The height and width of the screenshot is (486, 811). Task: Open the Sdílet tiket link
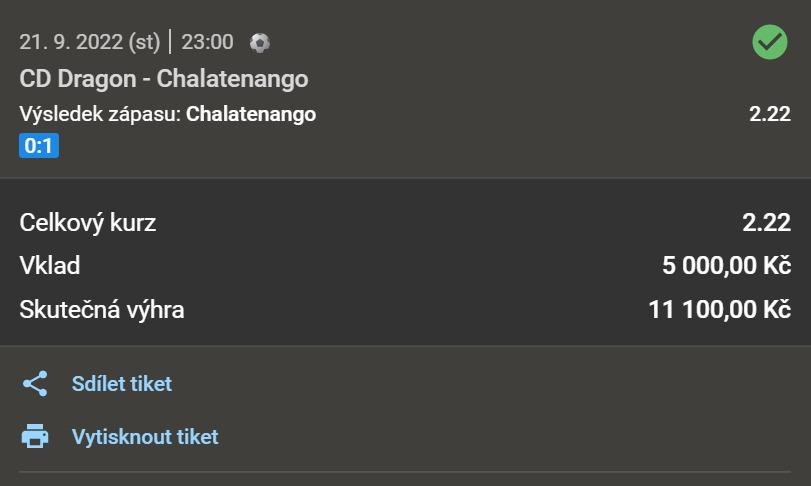pos(122,384)
